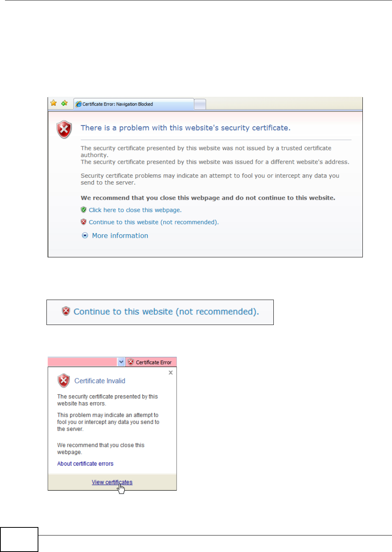The image size is (392, 552).
Task: Click the large red shield warning icon
Action: tap(64, 129)
